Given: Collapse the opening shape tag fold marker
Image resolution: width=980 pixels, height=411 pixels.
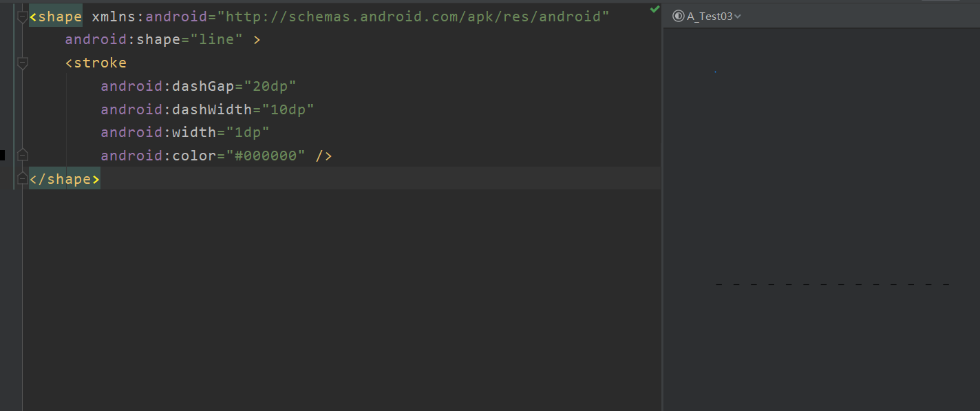Looking at the screenshot, I should tap(22, 17).
